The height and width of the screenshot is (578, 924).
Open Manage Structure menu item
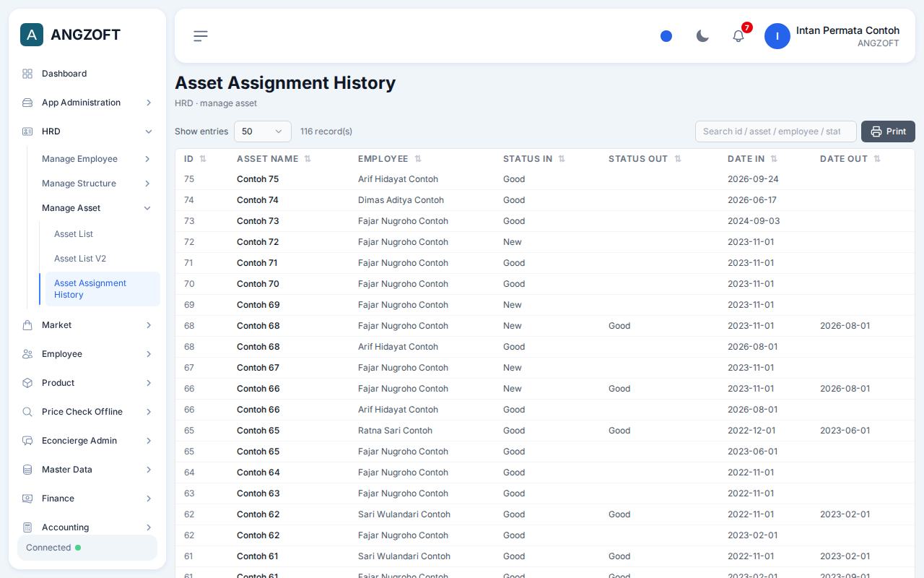[x=97, y=184]
